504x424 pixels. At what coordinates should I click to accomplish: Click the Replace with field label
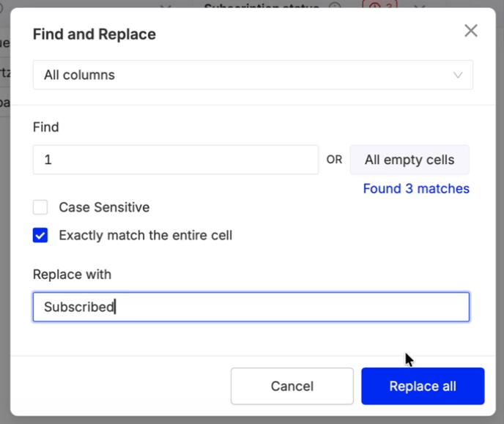pos(72,275)
